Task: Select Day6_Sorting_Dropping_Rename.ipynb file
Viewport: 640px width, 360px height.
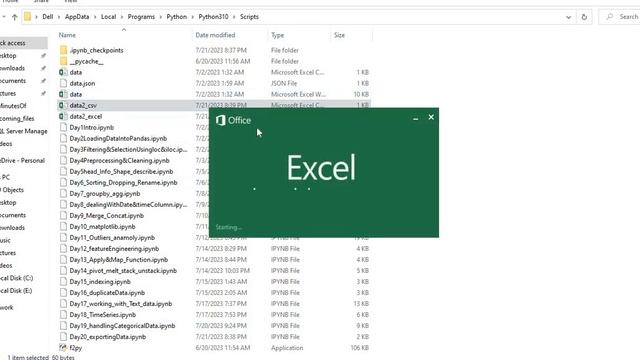Action: (123, 182)
